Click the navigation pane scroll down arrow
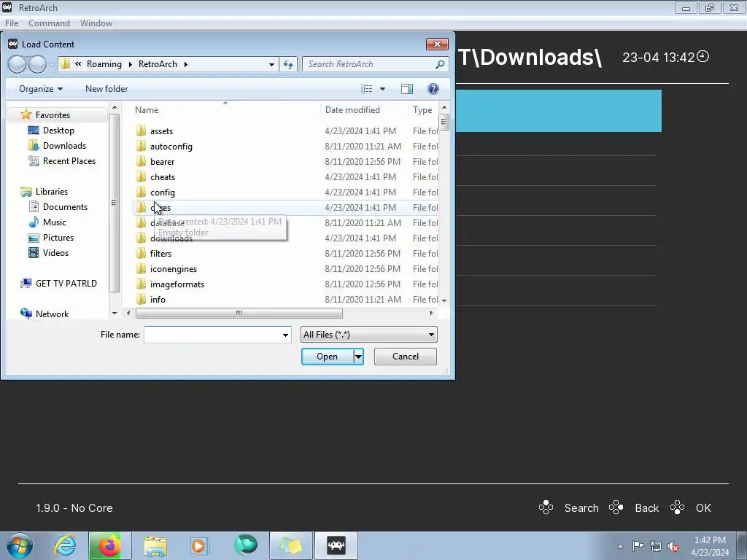 point(115,313)
